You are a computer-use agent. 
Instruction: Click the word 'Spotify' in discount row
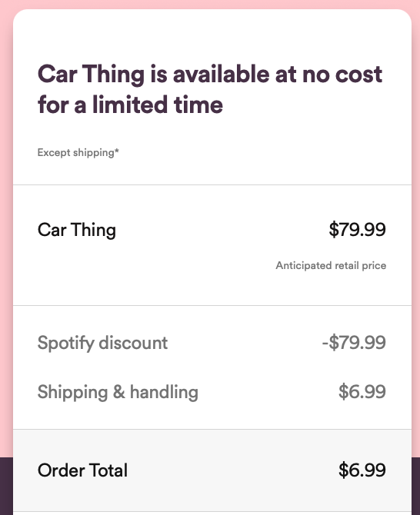(x=65, y=344)
